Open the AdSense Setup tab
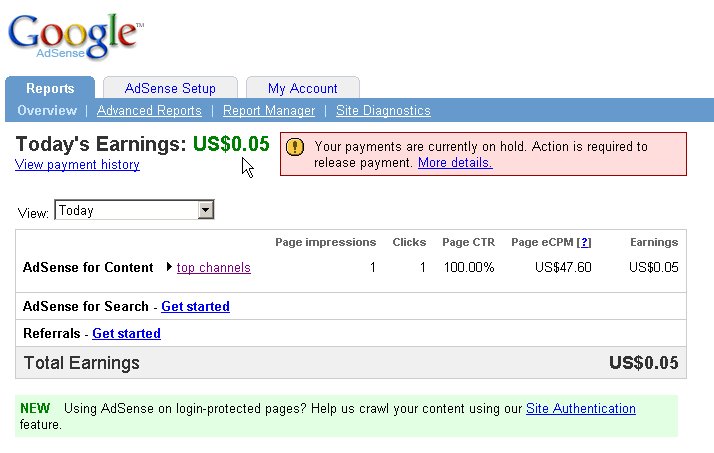 point(170,88)
